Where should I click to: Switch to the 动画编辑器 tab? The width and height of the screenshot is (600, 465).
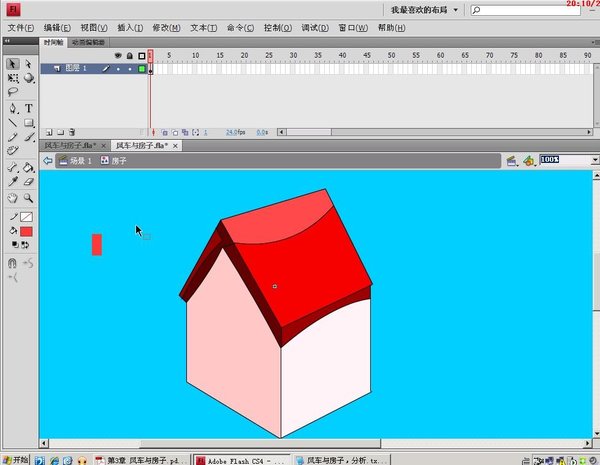88,42
